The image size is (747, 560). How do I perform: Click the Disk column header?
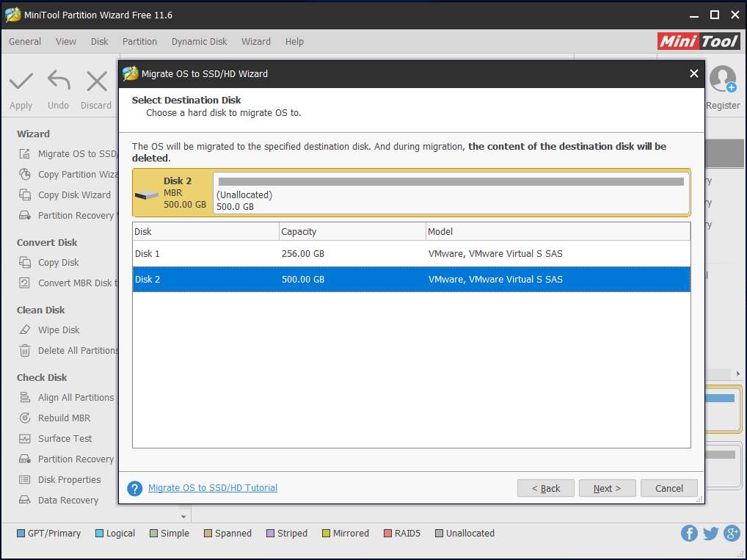(x=205, y=232)
